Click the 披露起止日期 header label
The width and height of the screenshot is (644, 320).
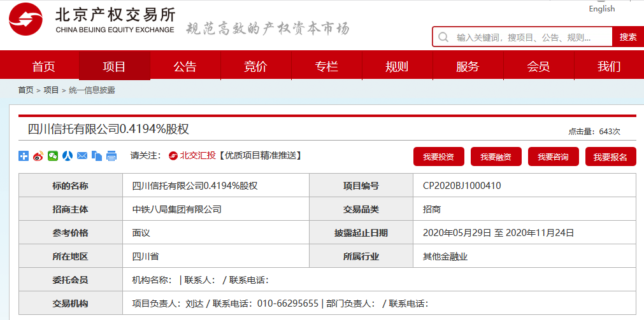[361, 233]
